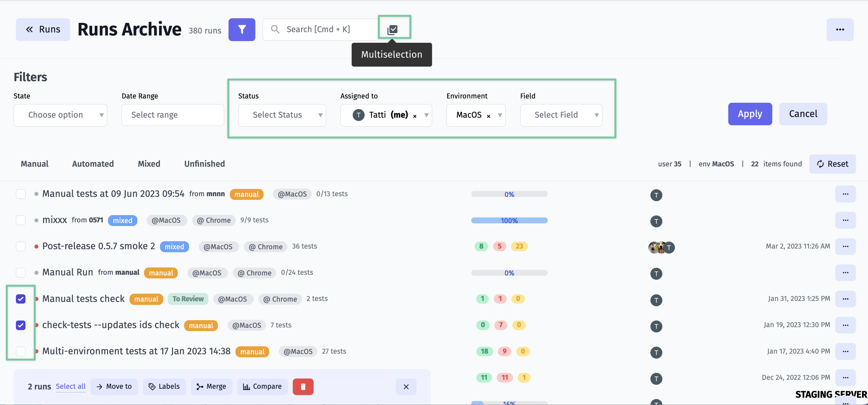Expand the Environment dropdown arrow
This screenshot has height=405, width=868.
tap(500, 115)
